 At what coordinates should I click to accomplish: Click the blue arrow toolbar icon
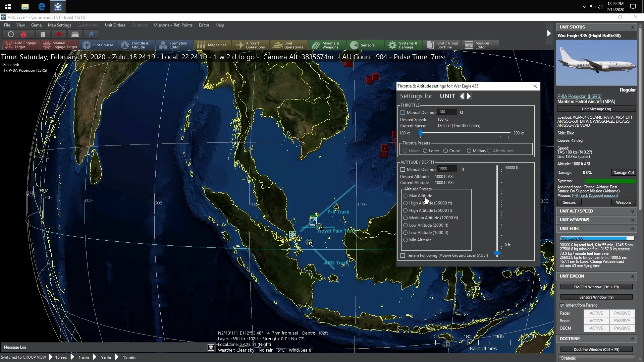(91, 34)
